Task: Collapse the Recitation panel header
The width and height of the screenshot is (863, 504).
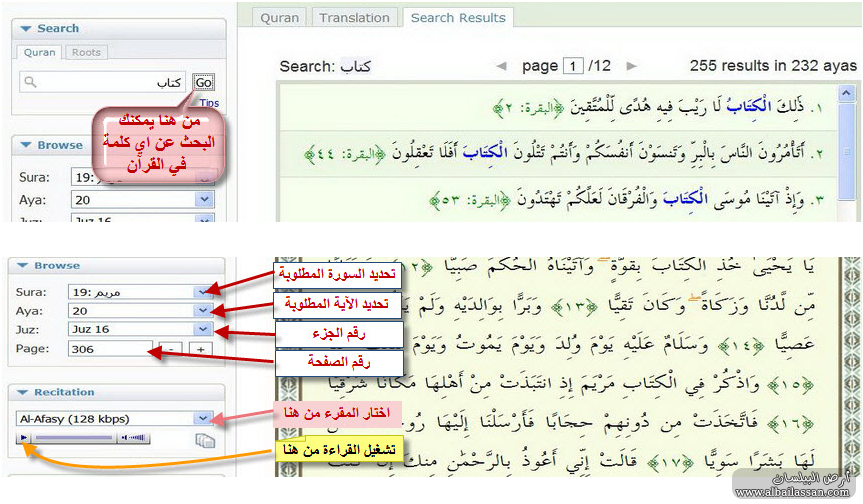Action: [22, 392]
